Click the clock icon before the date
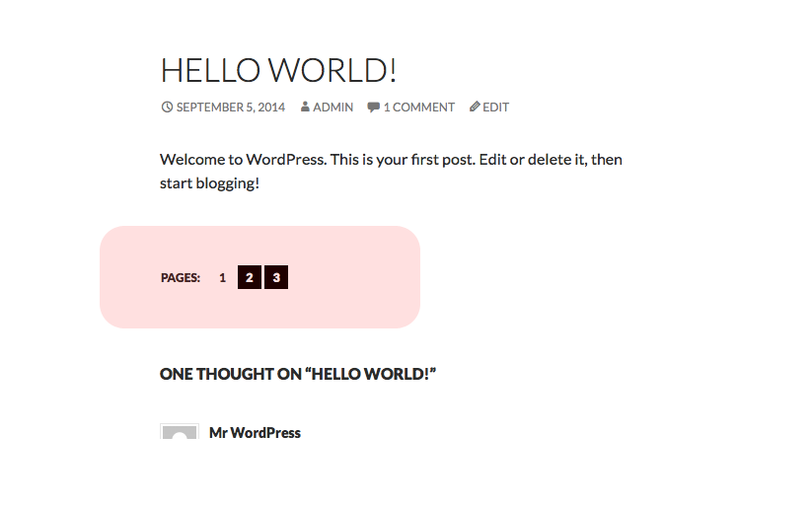This screenshot has width=812, height=507. 167,108
